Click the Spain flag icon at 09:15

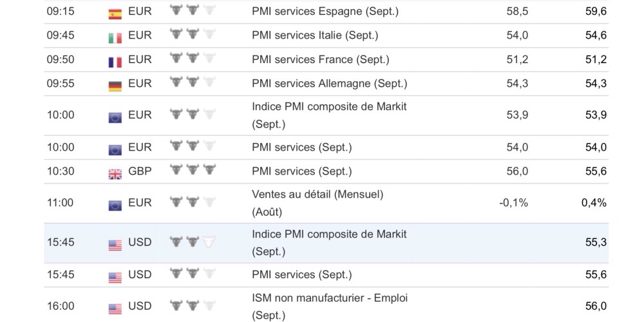click(x=115, y=13)
